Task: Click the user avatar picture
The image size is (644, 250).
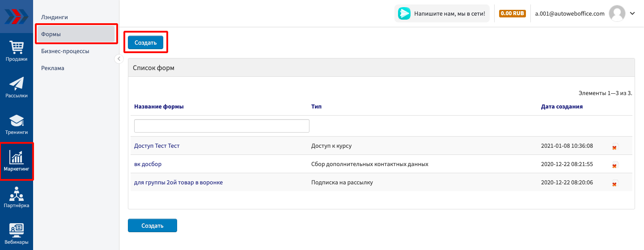Action: coord(617,13)
